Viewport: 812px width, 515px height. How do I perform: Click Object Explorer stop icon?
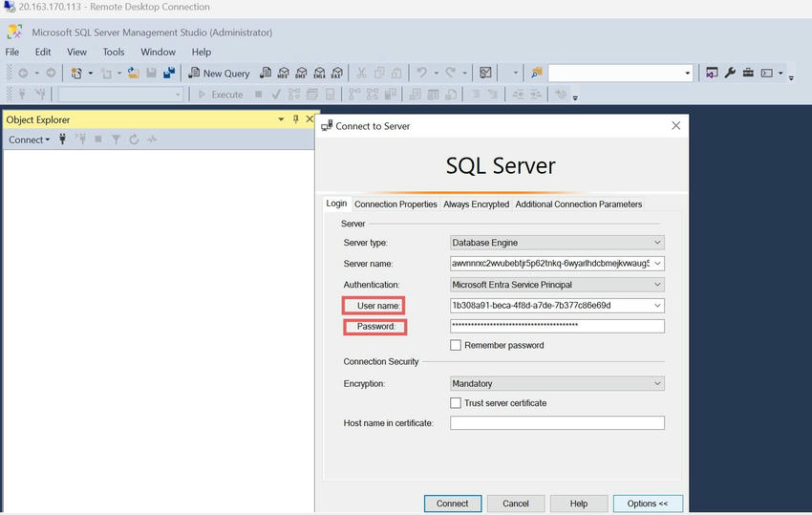point(98,139)
